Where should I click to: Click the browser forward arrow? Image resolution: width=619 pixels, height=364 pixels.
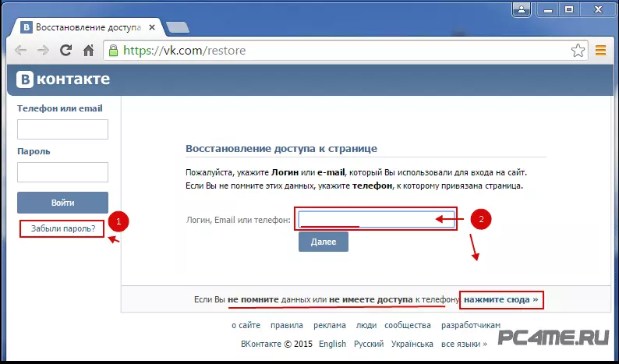pos(43,50)
